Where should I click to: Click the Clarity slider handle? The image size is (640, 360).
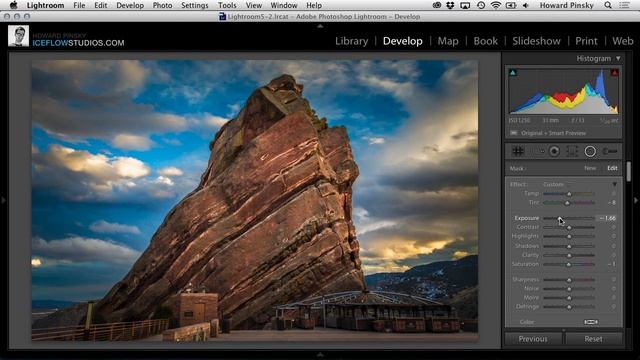click(x=569, y=256)
